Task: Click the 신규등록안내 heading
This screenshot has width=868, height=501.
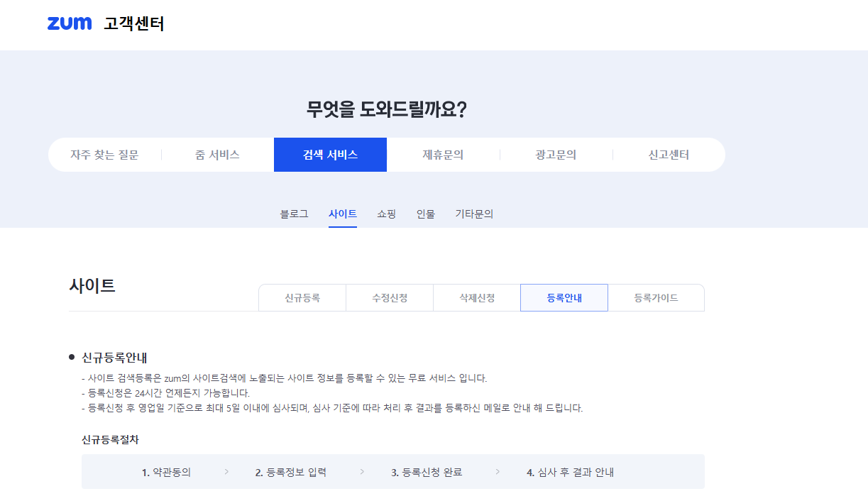Action: (x=114, y=358)
